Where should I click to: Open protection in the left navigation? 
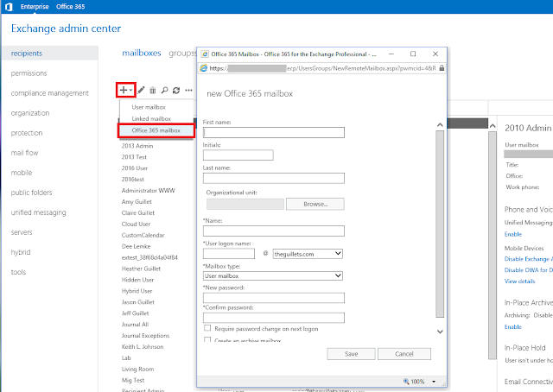[27, 133]
